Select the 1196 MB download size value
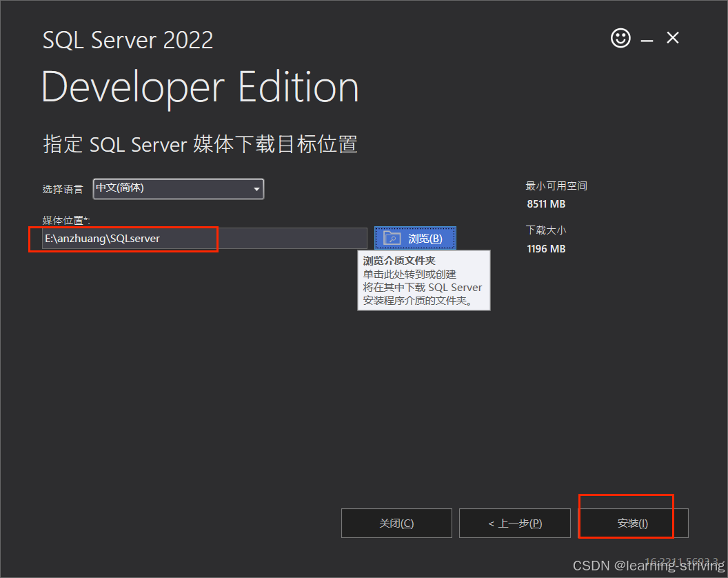The image size is (728, 578). [546, 248]
